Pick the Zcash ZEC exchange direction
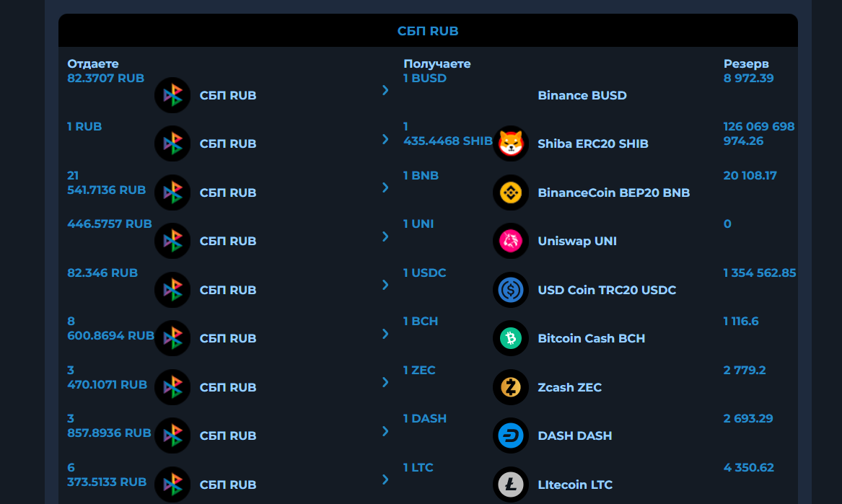Image resolution: width=842 pixels, height=504 pixels. click(570, 387)
